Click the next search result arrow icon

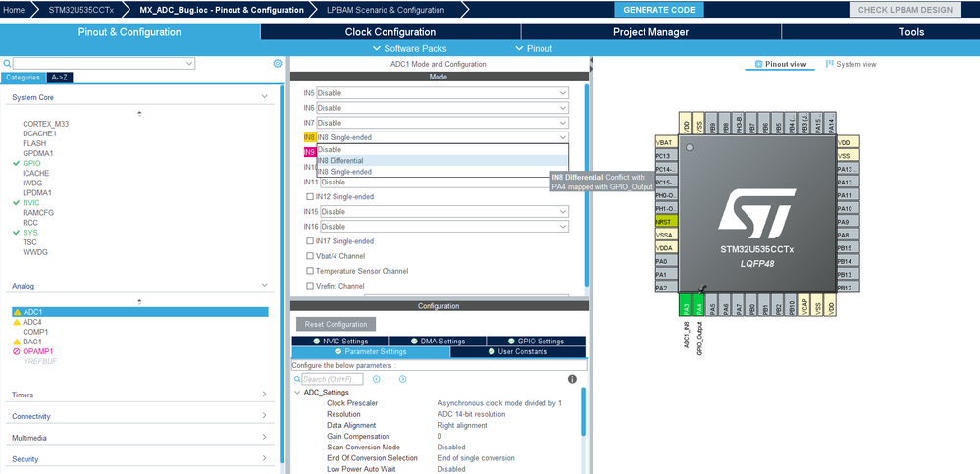click(402, 379)
